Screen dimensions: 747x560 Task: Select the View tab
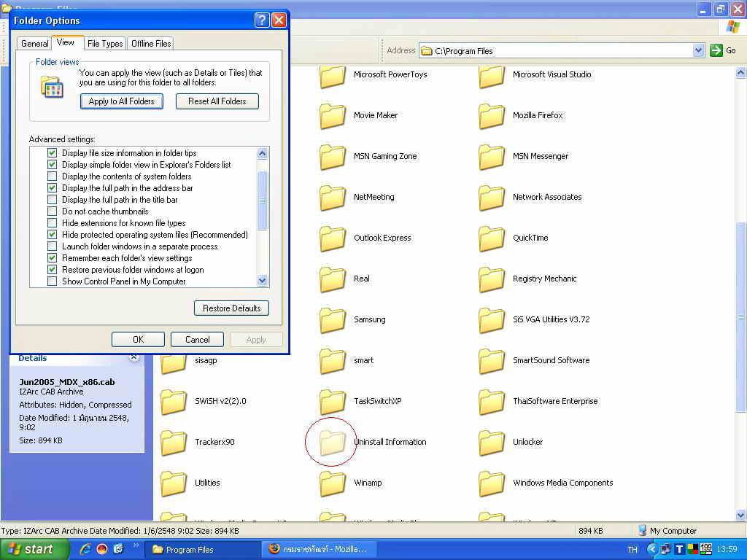coord(65,42)
